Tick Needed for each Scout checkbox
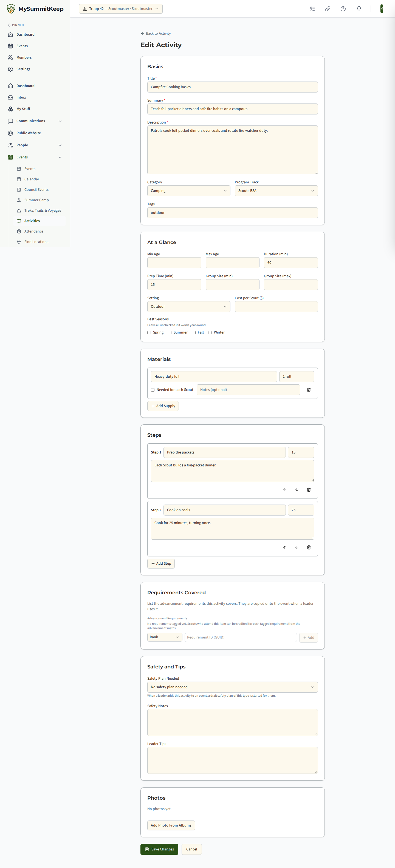Viewport: 395px width, 868px height. coord(153,390)
